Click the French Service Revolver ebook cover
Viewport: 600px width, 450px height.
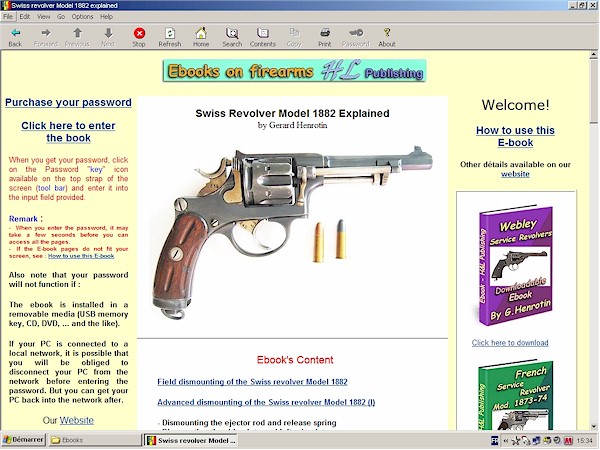click(515, 395)
